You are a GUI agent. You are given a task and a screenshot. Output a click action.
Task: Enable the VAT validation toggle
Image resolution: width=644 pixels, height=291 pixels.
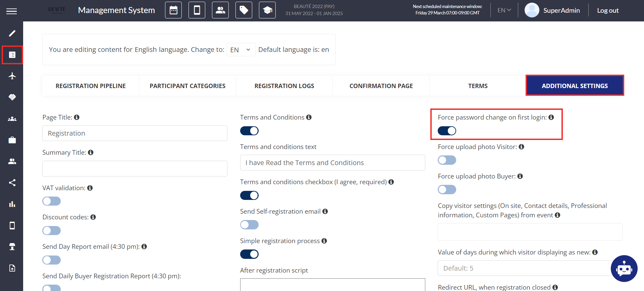point(51,201)
